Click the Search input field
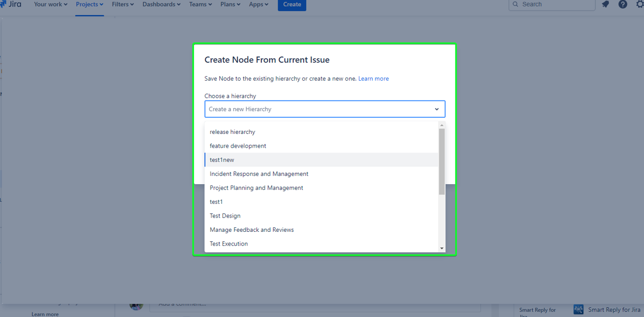The width and height of the screenshot is (644, 317). (555, 4)
